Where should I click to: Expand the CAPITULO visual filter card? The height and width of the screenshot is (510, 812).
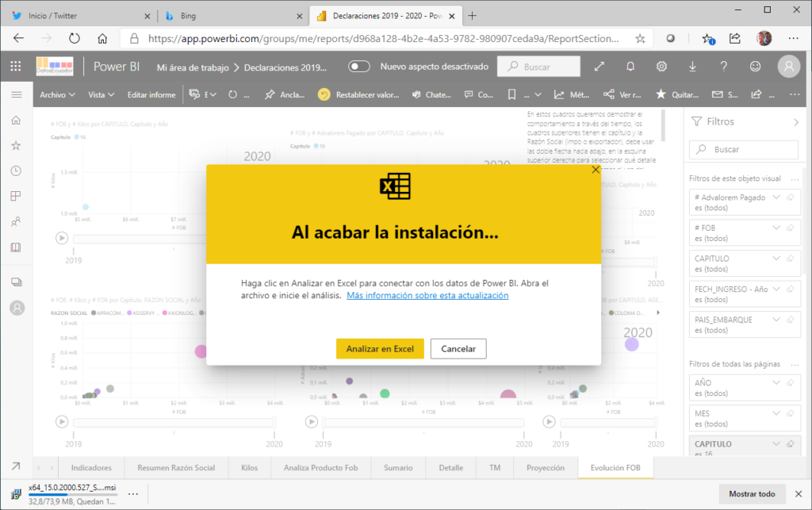(x=776, y=259)
